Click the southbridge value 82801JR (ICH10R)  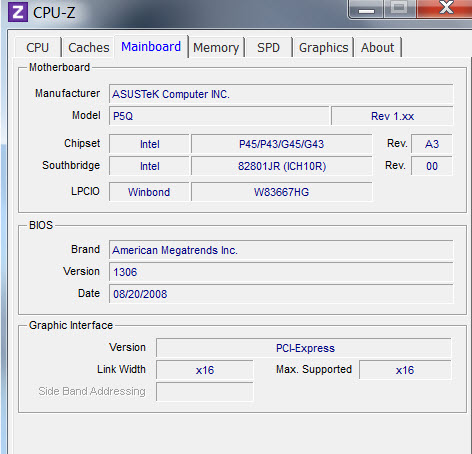(281, 166)
